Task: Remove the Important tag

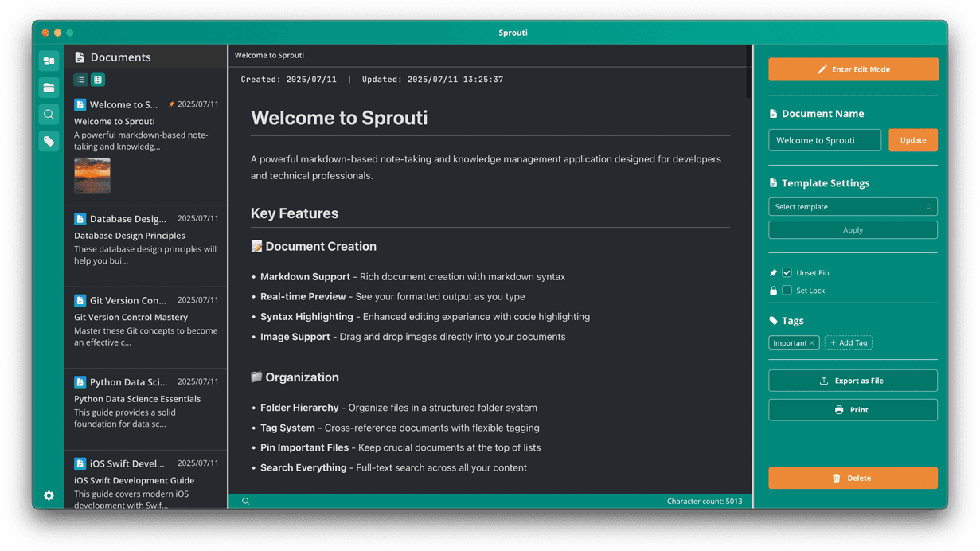Action: 812,343
